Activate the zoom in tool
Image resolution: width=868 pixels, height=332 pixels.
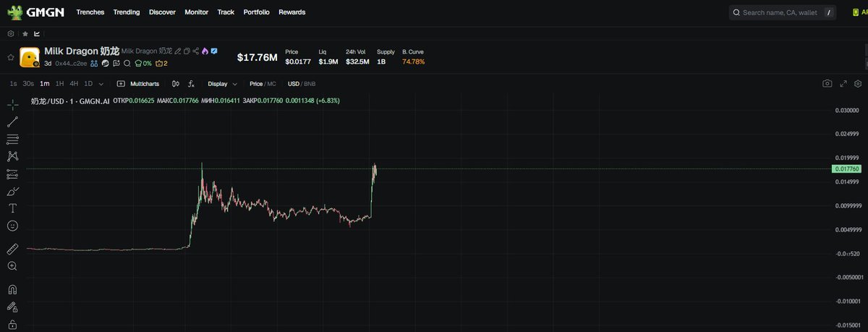tap(12, 266)
